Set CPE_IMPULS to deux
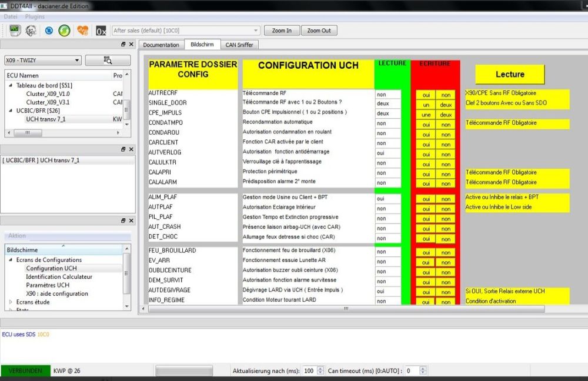Viewport: 588px width, 381px height. pyautogui.click(x=446, y=115)
